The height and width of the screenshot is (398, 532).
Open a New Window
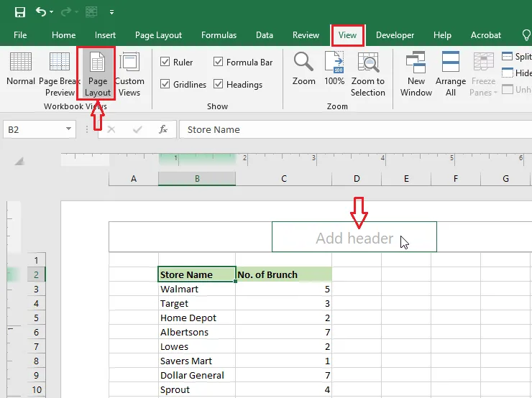tap(416, 74)
